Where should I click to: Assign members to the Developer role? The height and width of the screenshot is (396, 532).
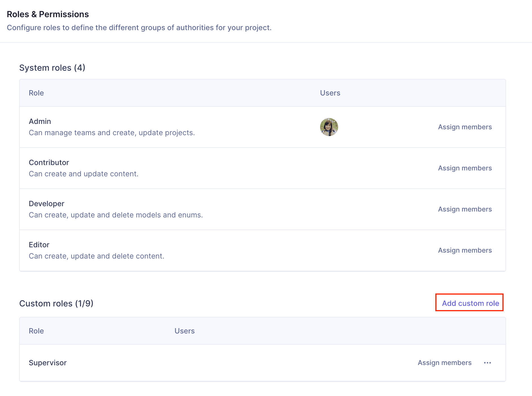click(x=465, y=209)
